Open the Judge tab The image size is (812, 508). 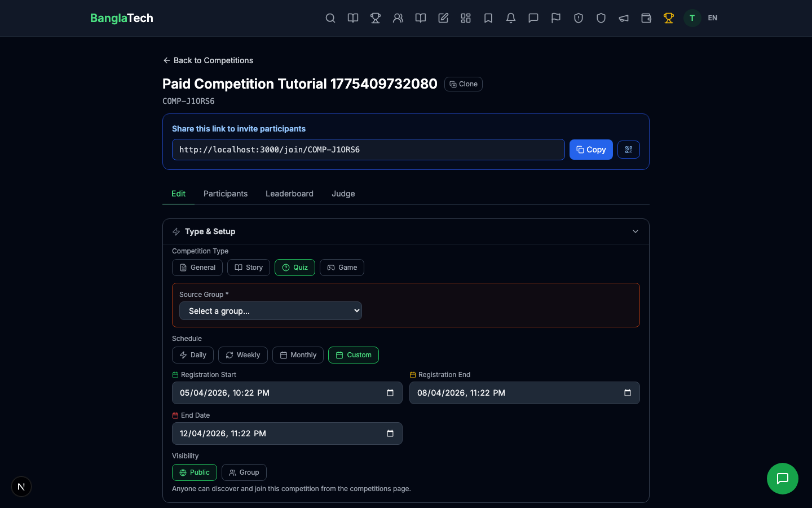coord(343,194)
